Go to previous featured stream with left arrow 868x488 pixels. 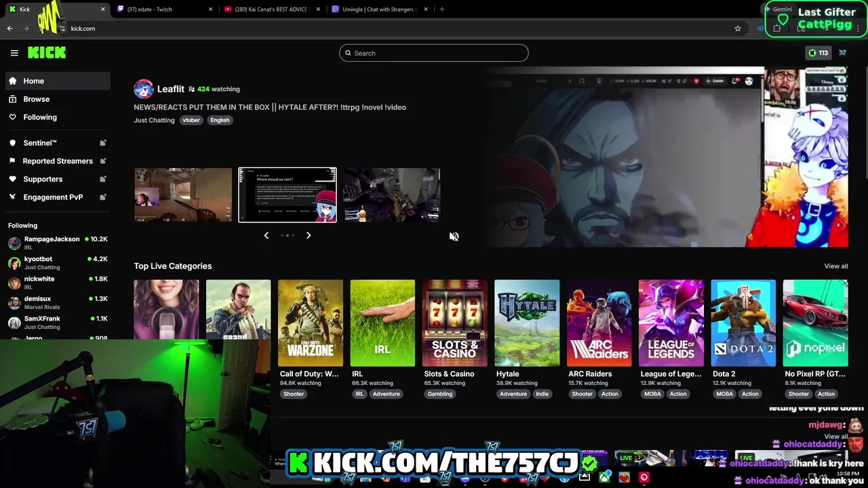pos(267,235)
